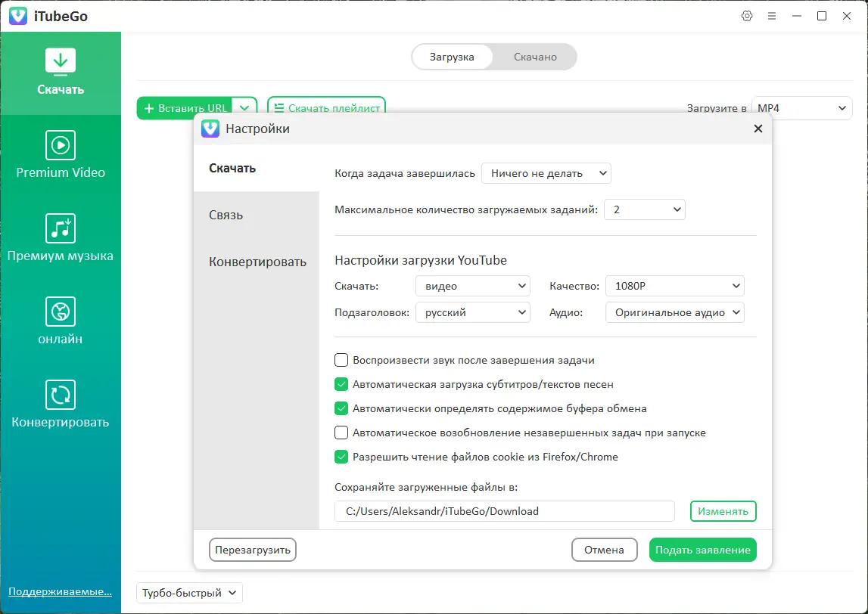The width and height of the screenshot is (868, 614).
Task: Click the Подать заявление button
Action: tap(702, 550)
